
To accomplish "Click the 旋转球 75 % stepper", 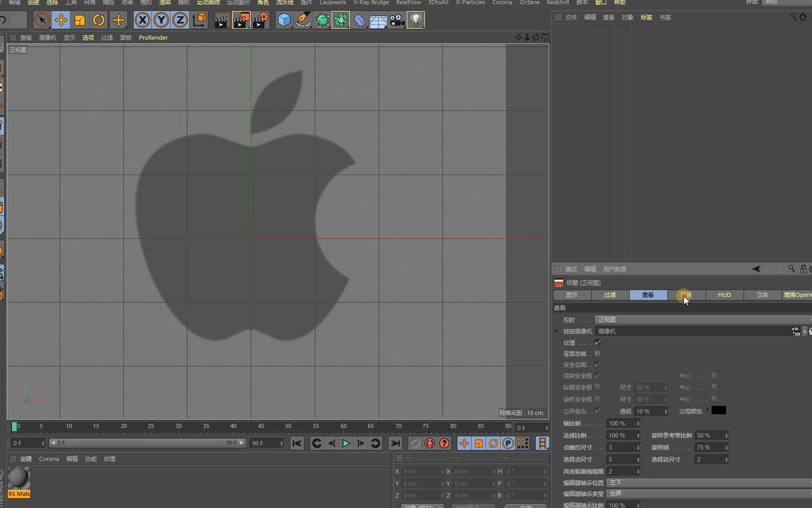I will (x=726, y=447).
